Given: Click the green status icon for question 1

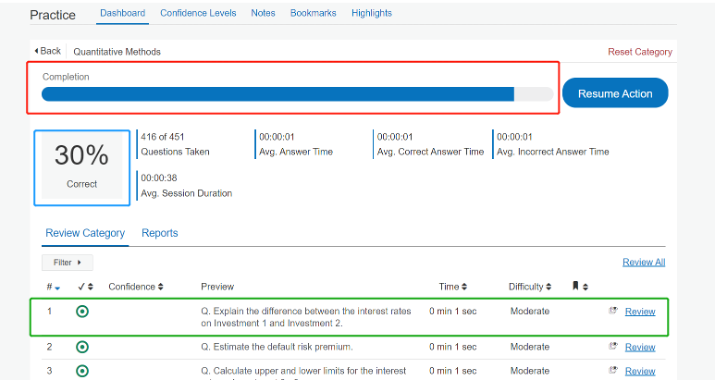Looking at the screenshot, I should pyautogui.click(x=82, y=311).
